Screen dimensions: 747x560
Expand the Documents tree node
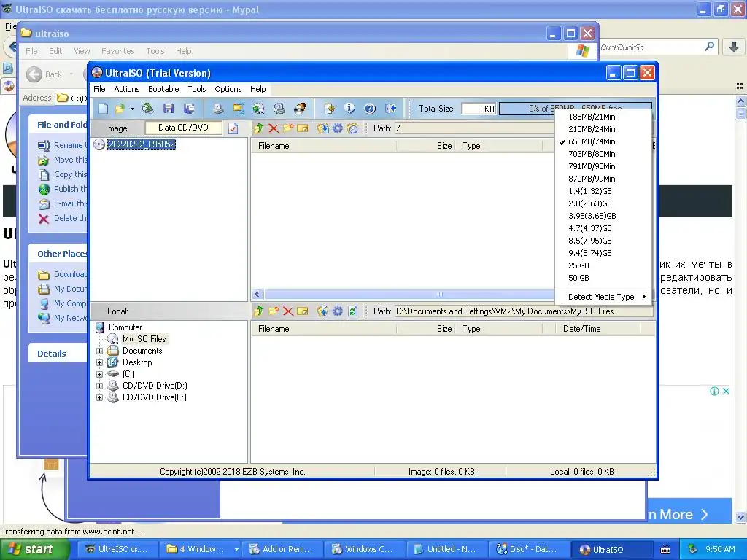[x=99, y=351]
